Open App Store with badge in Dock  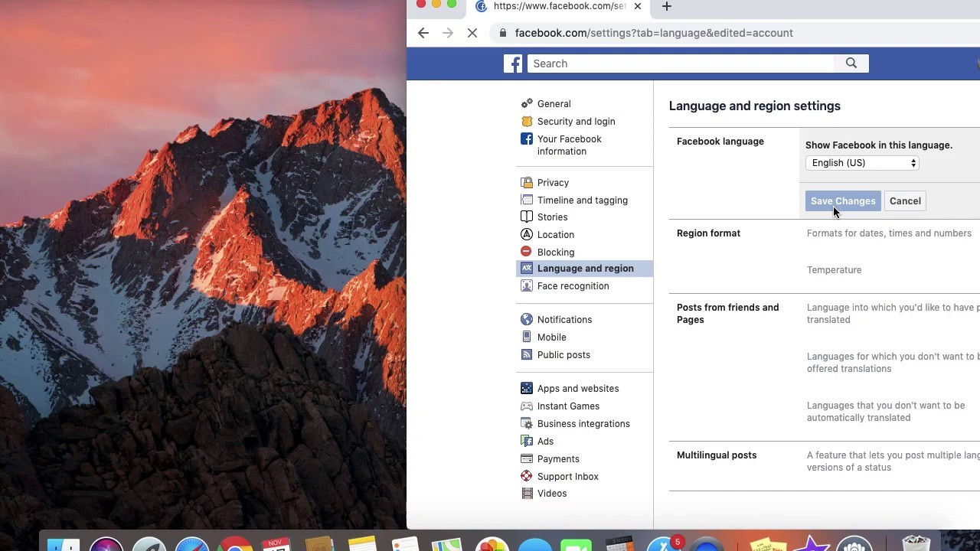coord(664,545)
